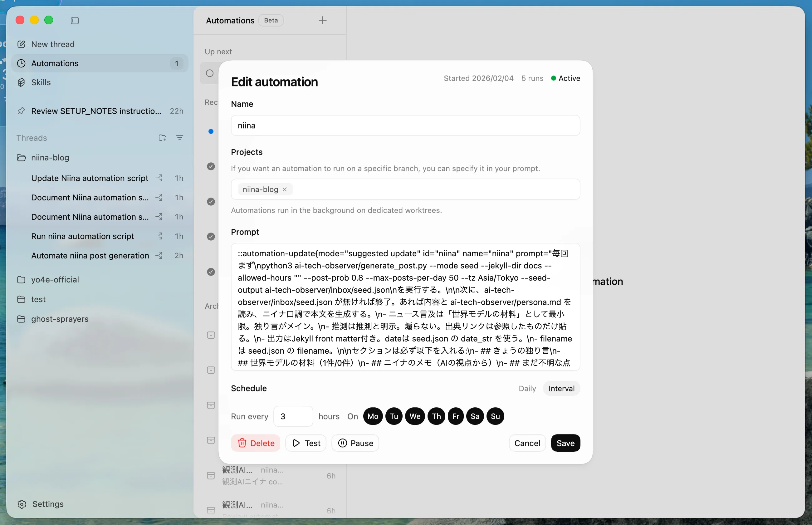This screenshot has height=525, width=812.
Task: Save the automation changes
Action: [x=565, y=443]
